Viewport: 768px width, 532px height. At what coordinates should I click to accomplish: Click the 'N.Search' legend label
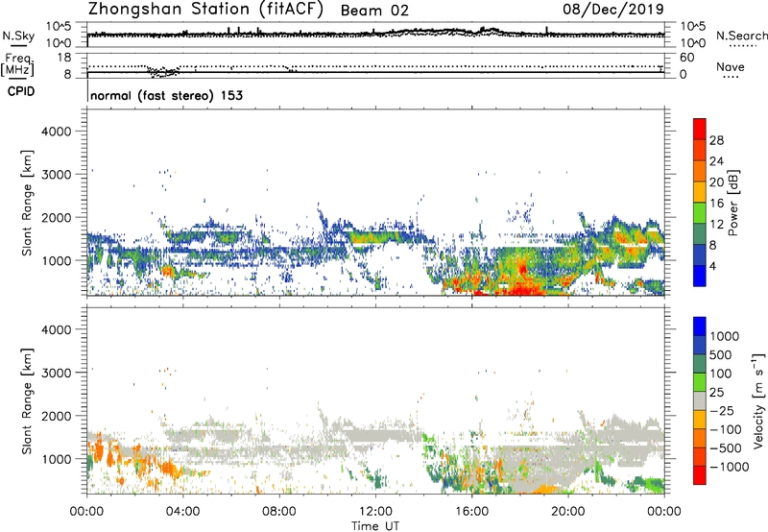point(741,36)
